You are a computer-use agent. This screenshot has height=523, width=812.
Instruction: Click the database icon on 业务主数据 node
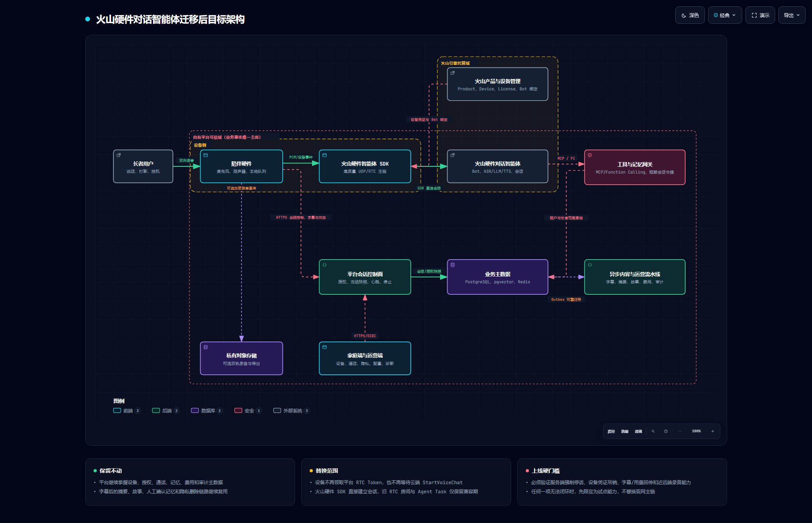(453, 265)
